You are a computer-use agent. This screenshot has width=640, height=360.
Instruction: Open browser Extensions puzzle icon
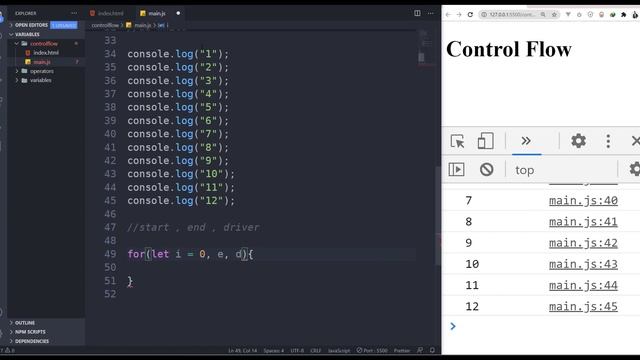(623, 14)
